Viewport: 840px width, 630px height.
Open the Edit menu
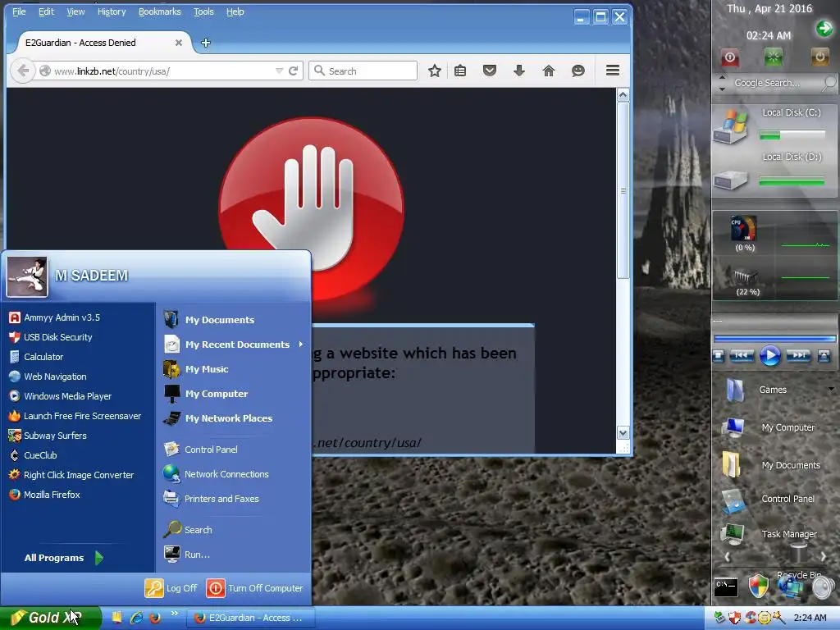coord(46,11)
